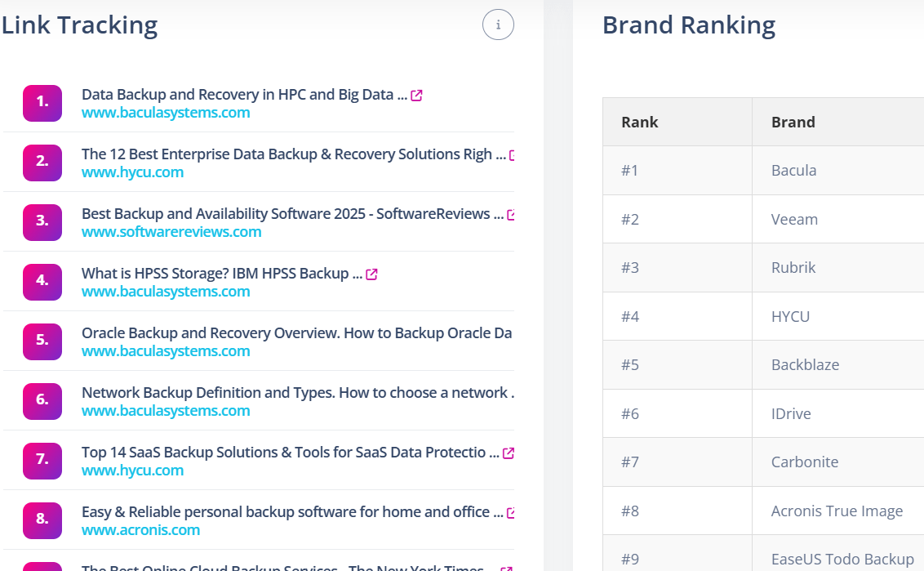Select the Rubrik brand cell

[x=838, y=268]
